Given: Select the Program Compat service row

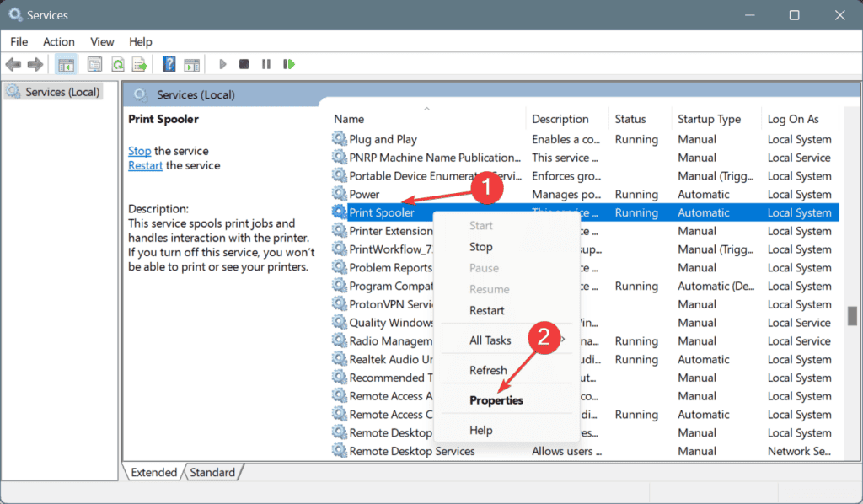Looking at the screenshot, I should (585, 286).
